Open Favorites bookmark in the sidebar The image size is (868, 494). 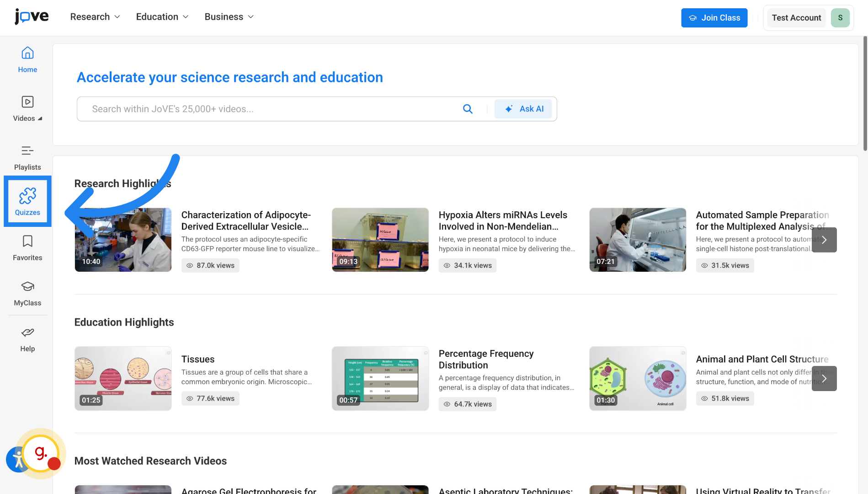[x=27, y=248]
